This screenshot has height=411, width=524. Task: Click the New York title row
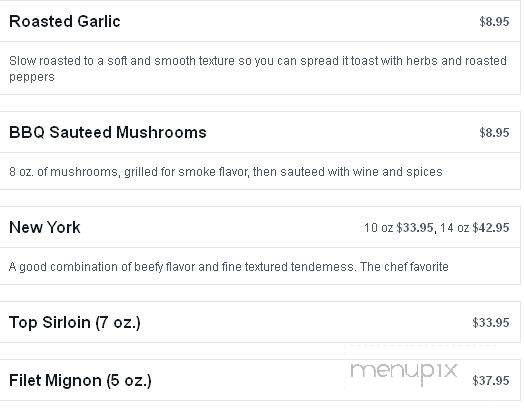pos(260,227)
